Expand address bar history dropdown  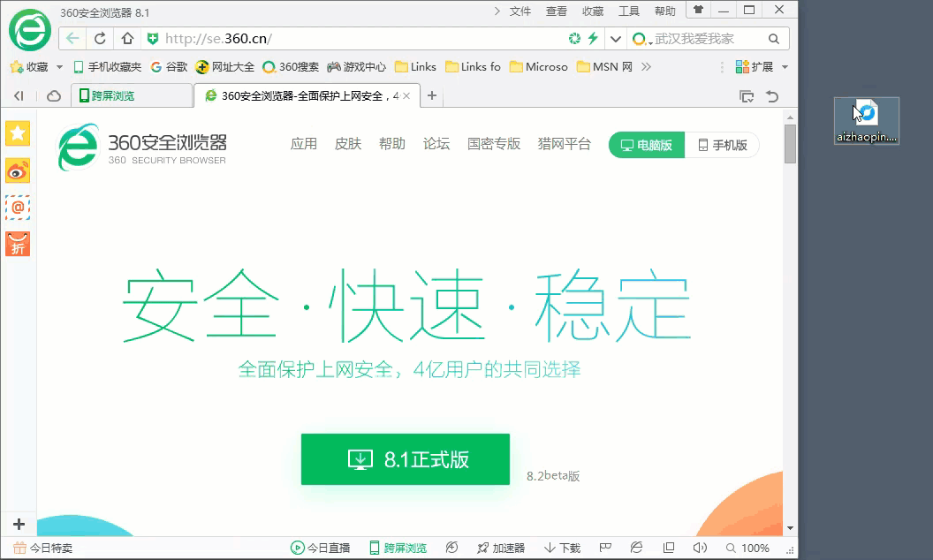point(615,39)
